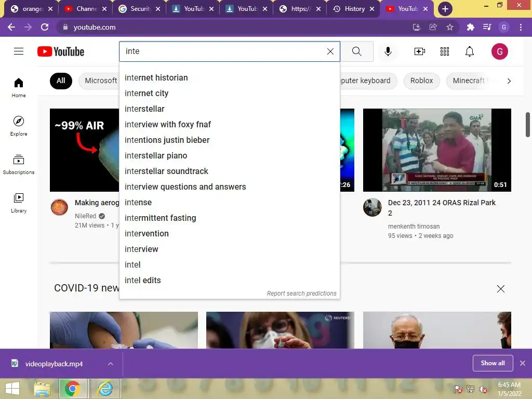Select the 'internet historian' suggestion

230,78
